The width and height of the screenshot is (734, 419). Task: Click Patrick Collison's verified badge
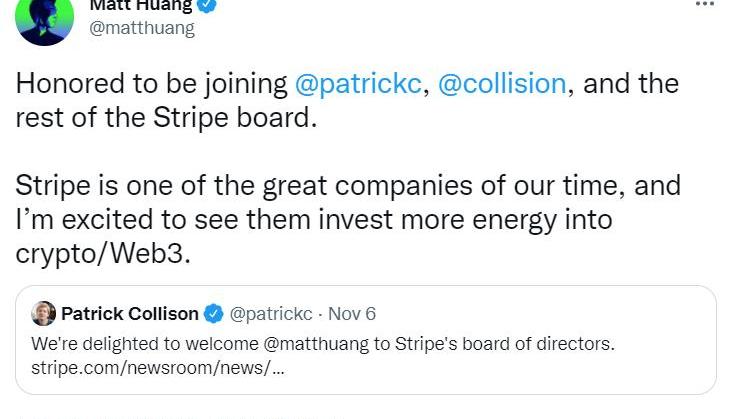213,314
